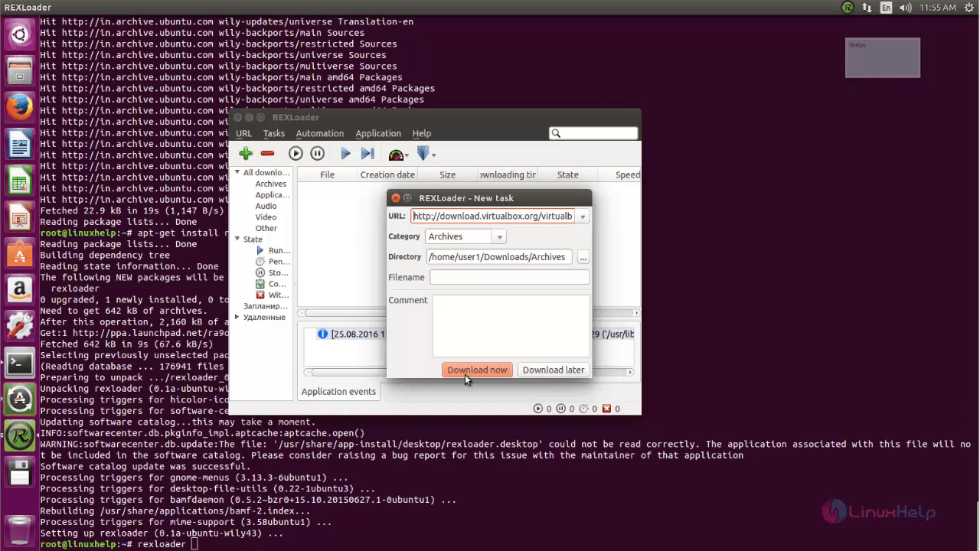Select the With errors red X icon
The height and width of the screenshot is (551, 980).
coord(260,295)
